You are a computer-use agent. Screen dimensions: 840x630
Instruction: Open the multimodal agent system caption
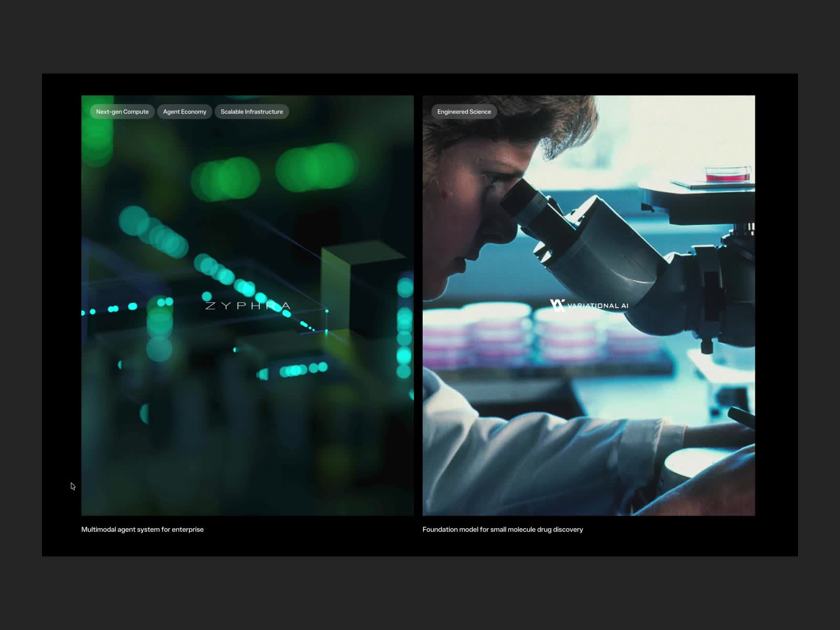point(142,529)
